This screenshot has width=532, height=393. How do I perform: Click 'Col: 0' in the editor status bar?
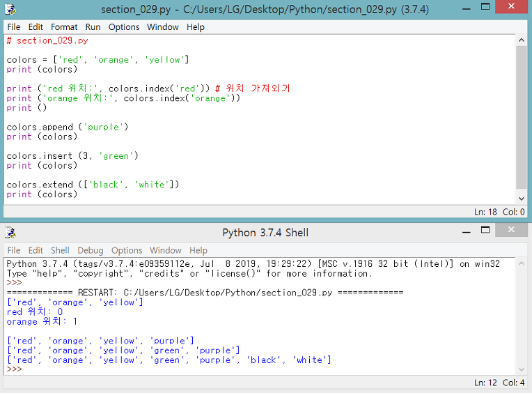[x=513, y=212]
